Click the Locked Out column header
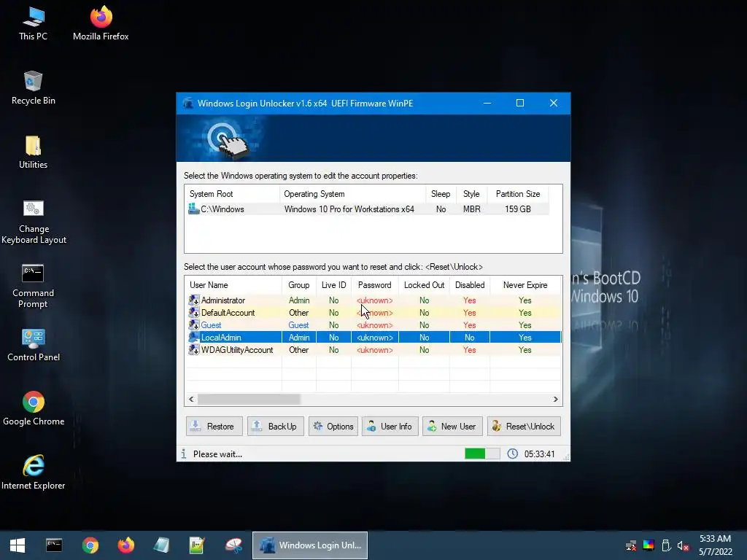Image resolution: width=747 pixels, height=560 pixels. click(424, 285)
